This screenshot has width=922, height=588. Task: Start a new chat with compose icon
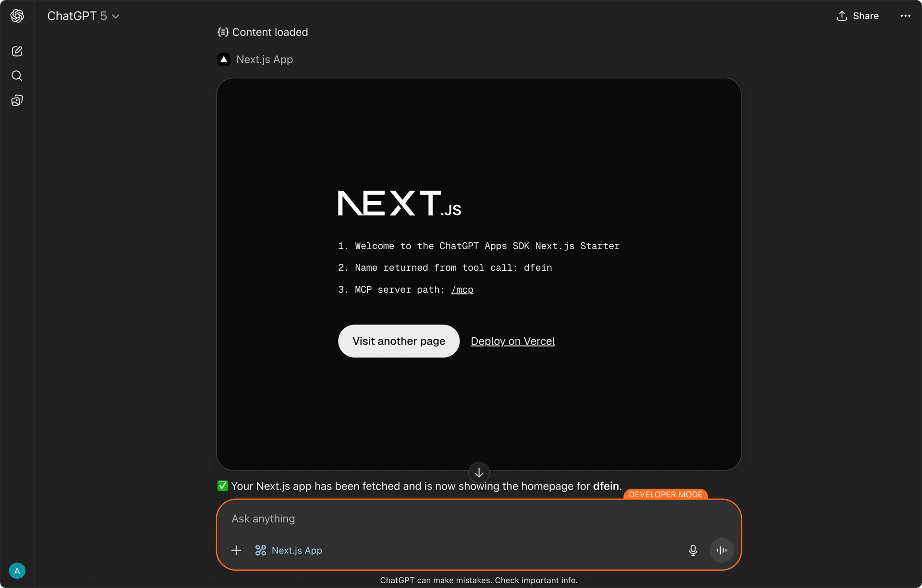(17, 51)
